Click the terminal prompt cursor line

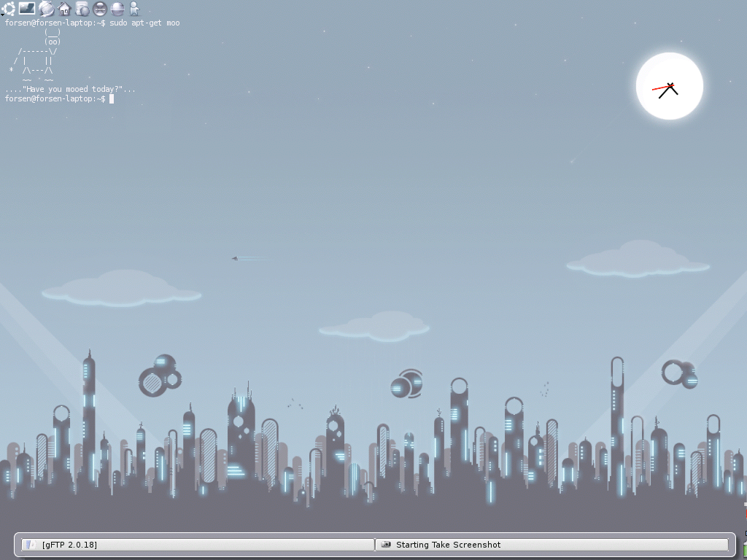[x=59, y=98]
